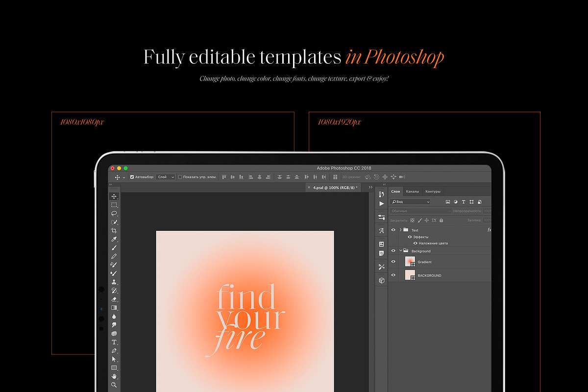Viewport: 588px width, 392px height.
Task: Select the Gradient tool
Action: 114,308
